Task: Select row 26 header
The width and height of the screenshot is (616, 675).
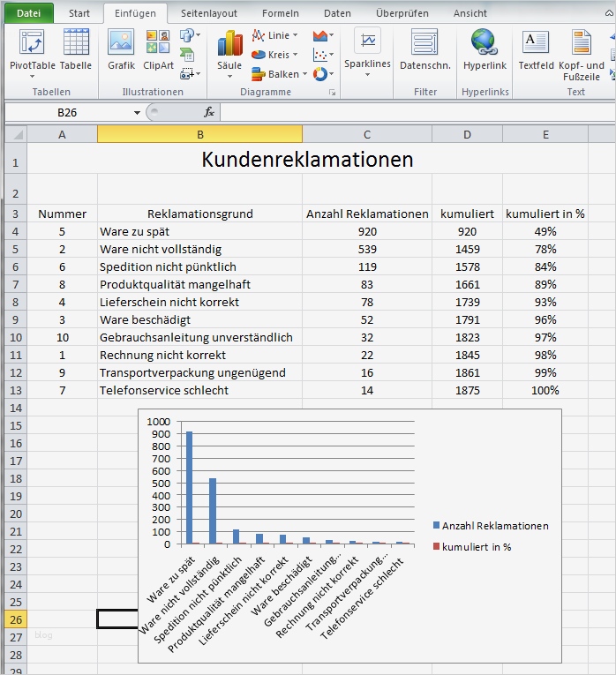Action: pyautogui.click(x=16, y=620)
